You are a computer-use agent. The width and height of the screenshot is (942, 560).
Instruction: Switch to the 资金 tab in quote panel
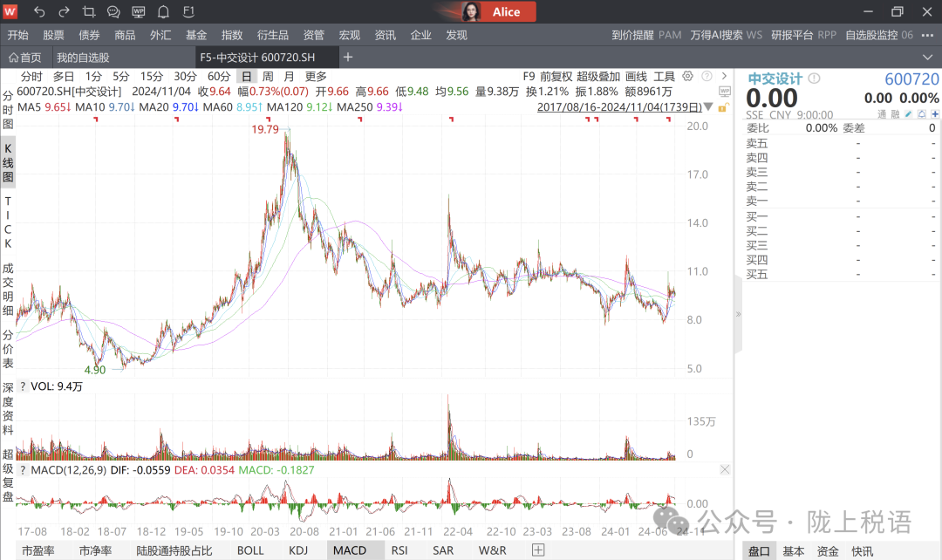tap(828, 551)
